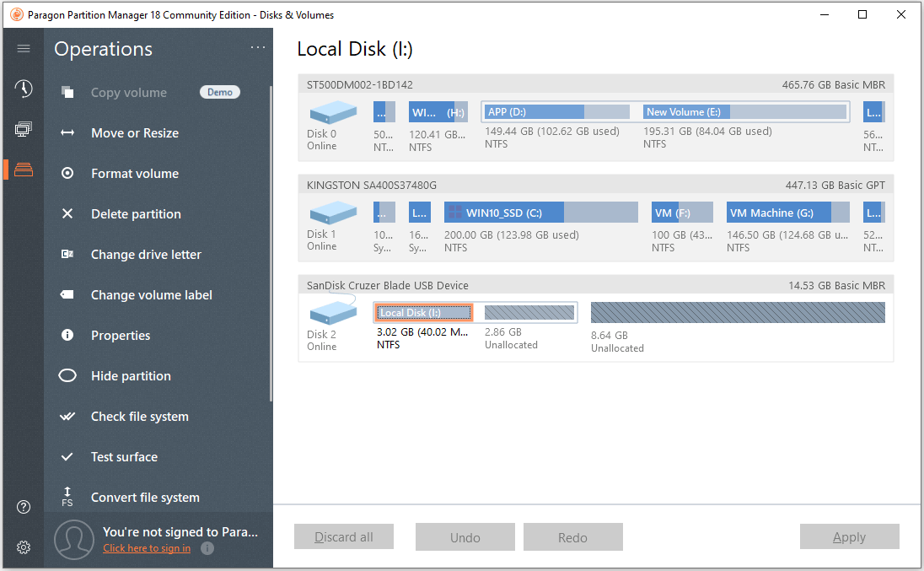
Task: Open the Backup & Recovery clock icon
Action: pos(24,89)
